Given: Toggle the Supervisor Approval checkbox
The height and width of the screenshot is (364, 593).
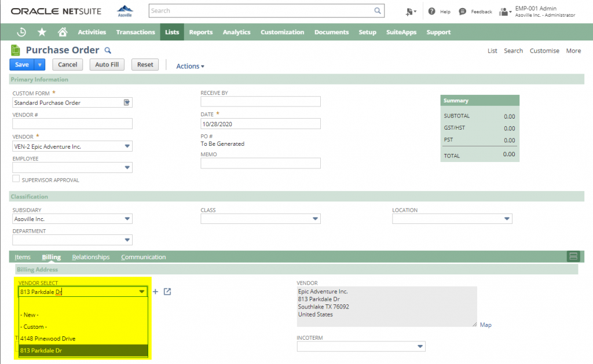Looking at the screenshot, I should coord(16,179).
